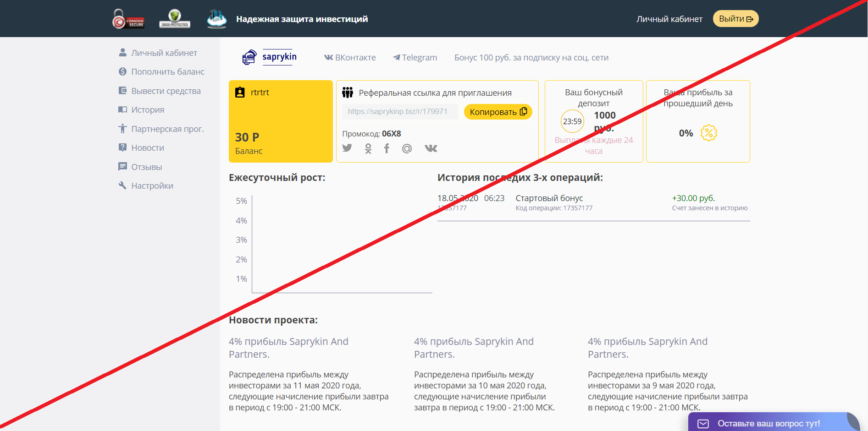Screen dimensions: 868x431
Task: Click the Копировать button
Action: point(498,112)
